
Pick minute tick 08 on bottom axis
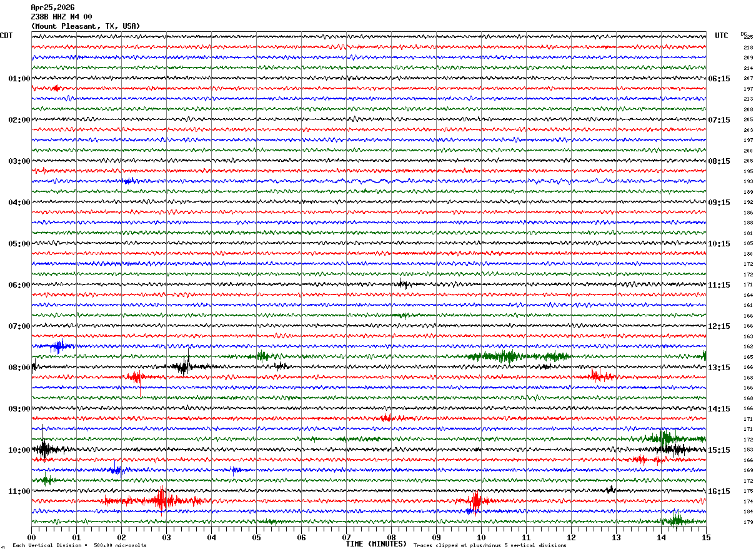[391, 537]
